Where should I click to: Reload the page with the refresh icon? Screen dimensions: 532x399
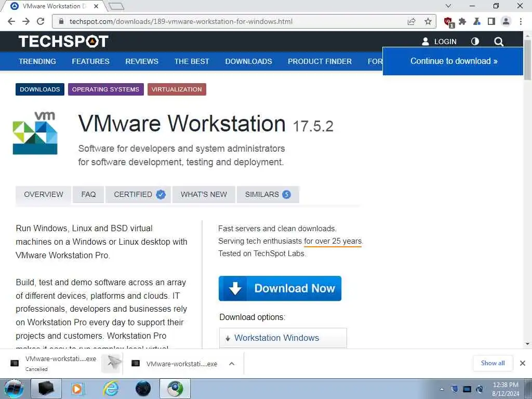pyautogui.click(x=41, y=21)
